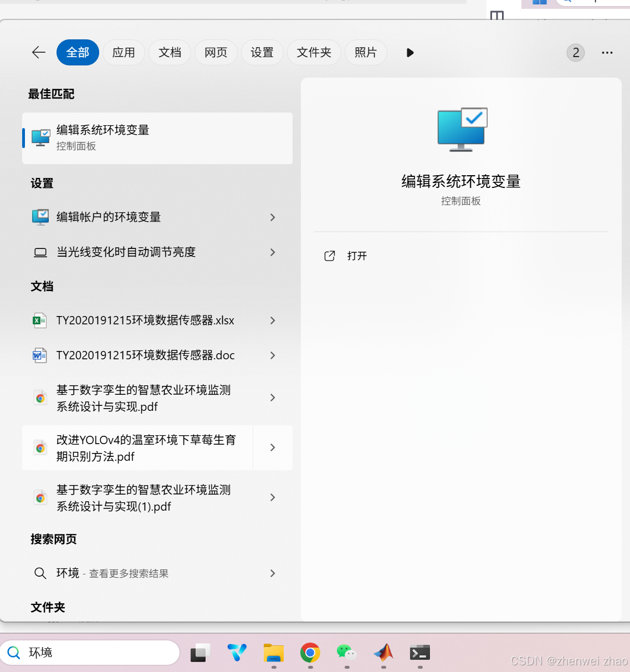630x672 pixels.
Task: Open the three-dot options menu
Action: pos(607,53)
